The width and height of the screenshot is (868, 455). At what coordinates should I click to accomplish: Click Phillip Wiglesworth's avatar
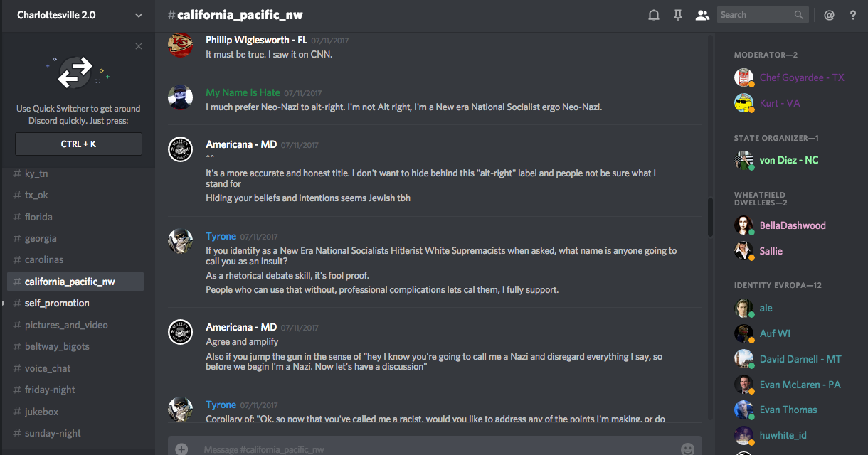[181, 45]
